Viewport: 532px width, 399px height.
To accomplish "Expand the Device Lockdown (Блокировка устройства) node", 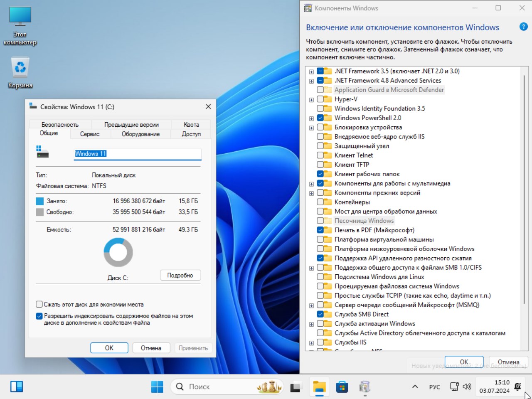I will 311,128.
